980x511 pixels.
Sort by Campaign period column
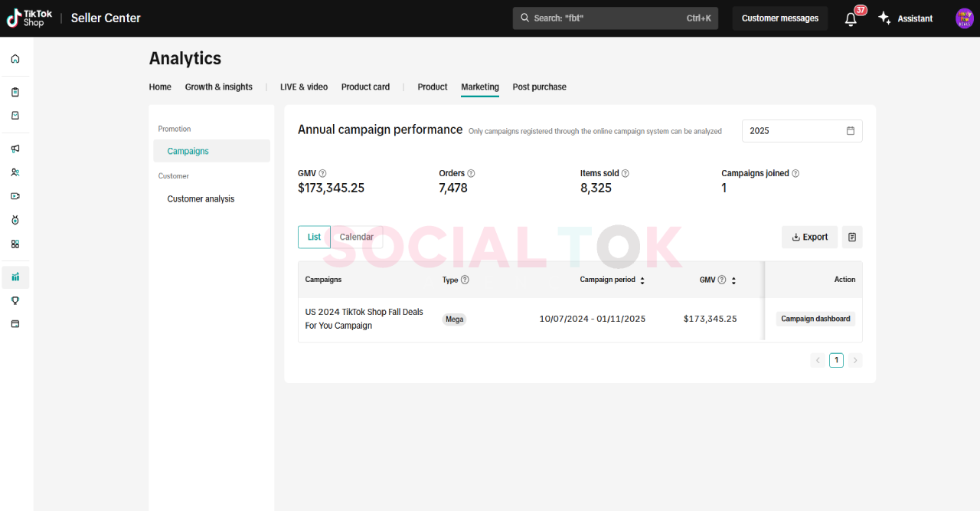tap(642, 280)
